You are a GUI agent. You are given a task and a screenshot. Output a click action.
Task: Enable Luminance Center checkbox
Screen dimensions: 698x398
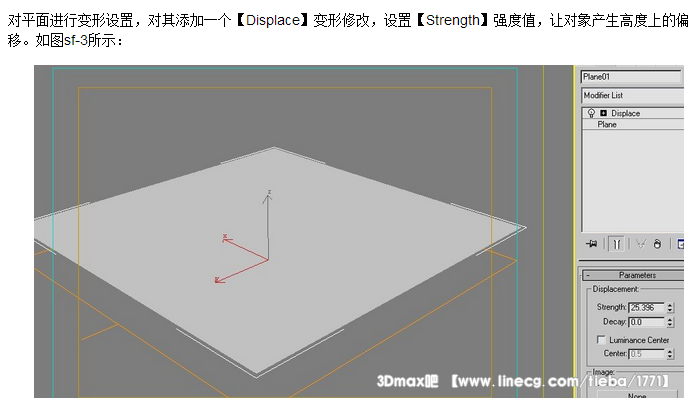click(601, 340)
